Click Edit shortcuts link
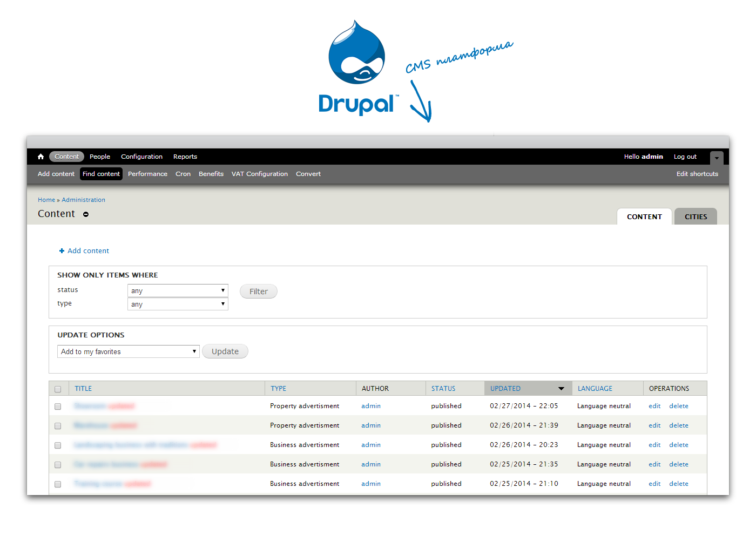756x535 pixels. pyautogui.click(x=697, y=174)
